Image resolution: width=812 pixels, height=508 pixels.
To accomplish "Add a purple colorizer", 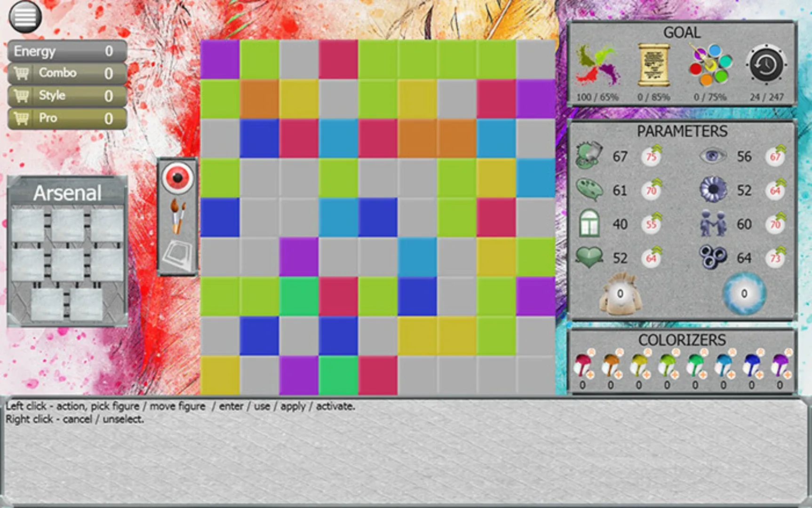I will tap(788, 375).
